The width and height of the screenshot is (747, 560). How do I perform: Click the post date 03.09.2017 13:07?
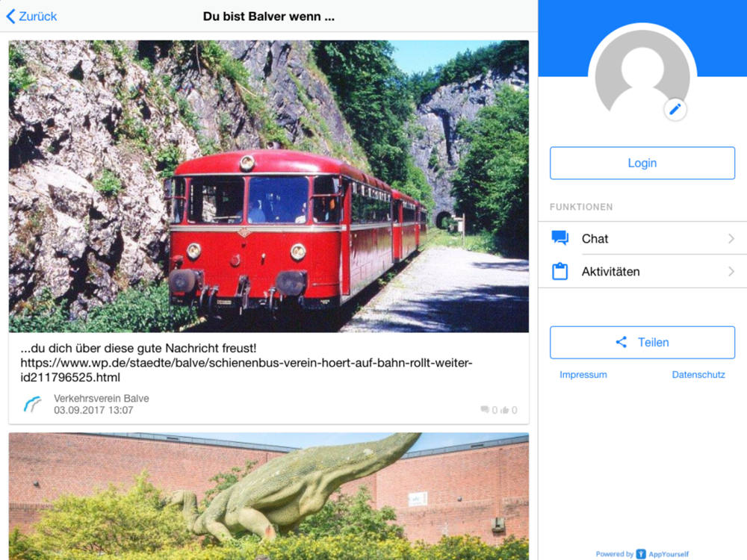point(93,410)
